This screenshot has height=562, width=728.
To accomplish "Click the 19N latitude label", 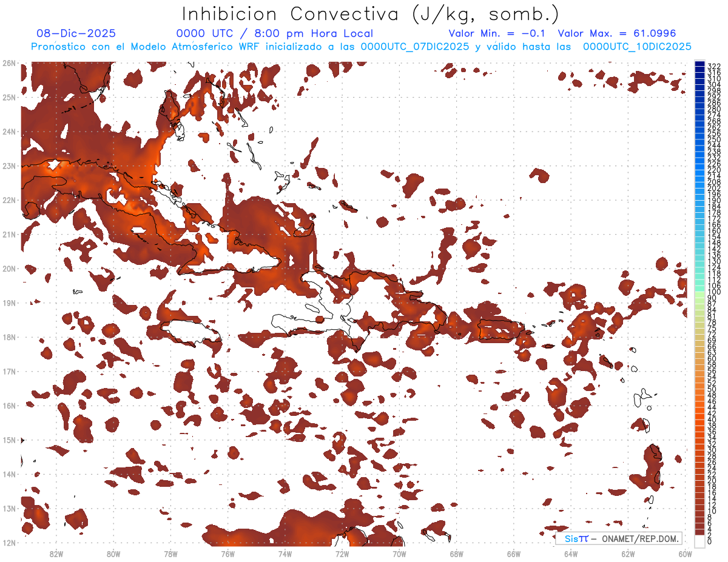I will pos(9,303).
